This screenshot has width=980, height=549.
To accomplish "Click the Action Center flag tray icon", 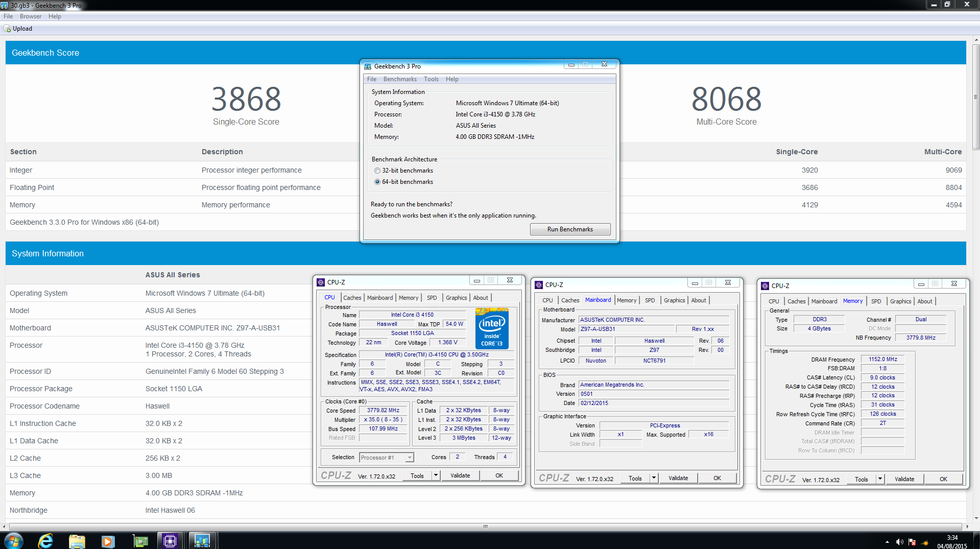I will point(912,542).
